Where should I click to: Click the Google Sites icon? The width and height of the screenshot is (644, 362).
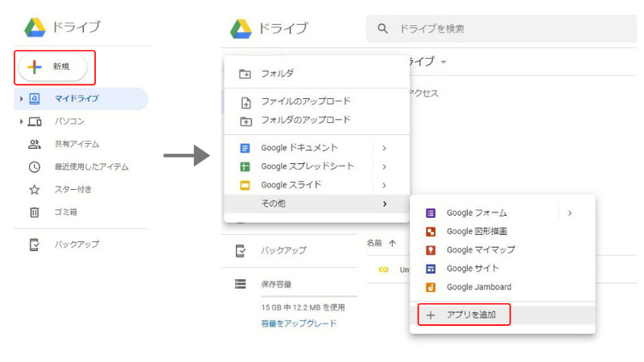(431, 269)
